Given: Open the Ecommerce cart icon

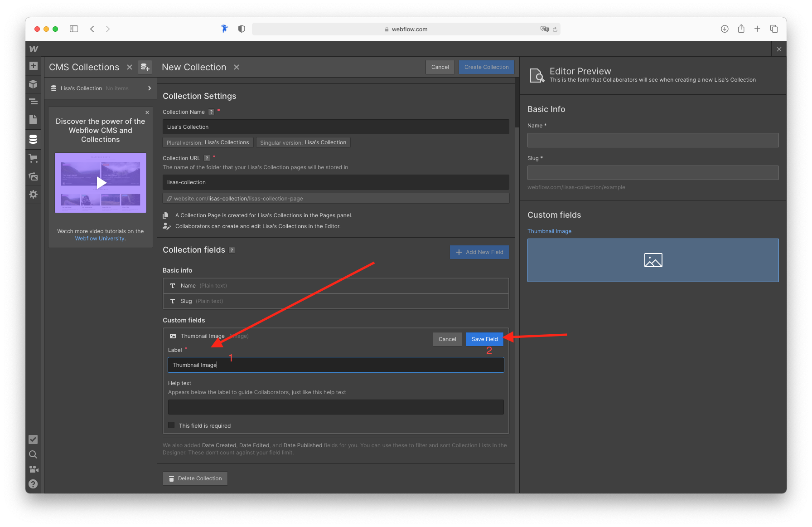Looking at the screenshot, I should [x=33, y=158].
